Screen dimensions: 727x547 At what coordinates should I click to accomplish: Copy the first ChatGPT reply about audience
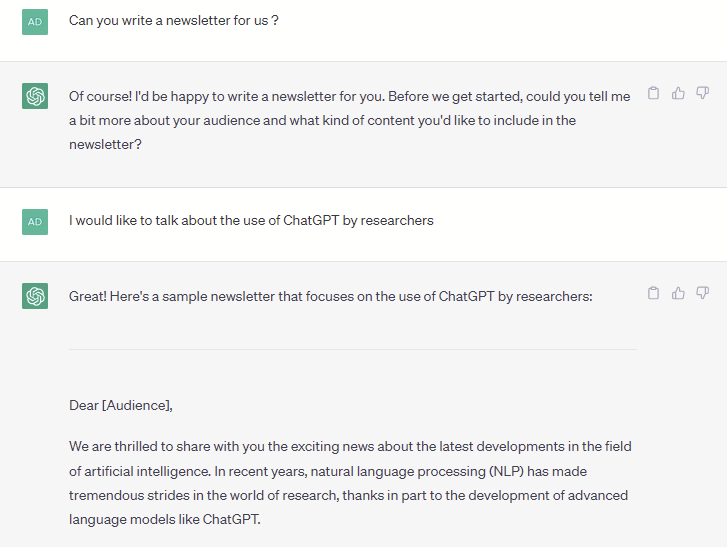(x=653, y=93)
